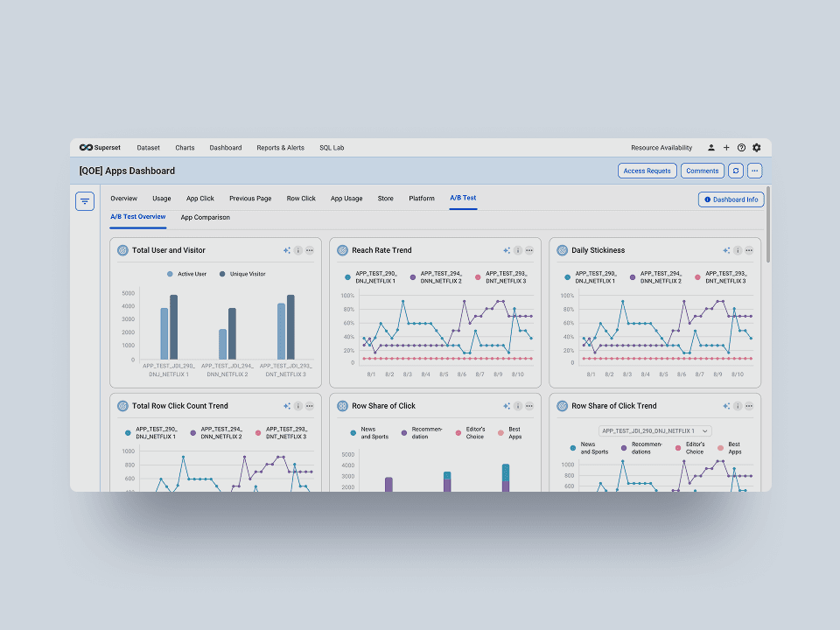Screen dimensions: 840x630
Task: Click the Dashboard Info button
Action: tap(731, 199)
